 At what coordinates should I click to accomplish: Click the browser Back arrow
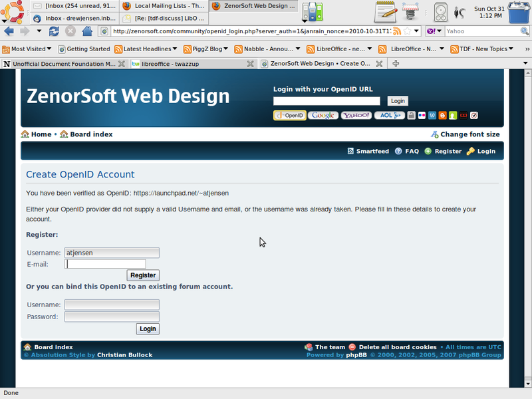click(9, 31)
